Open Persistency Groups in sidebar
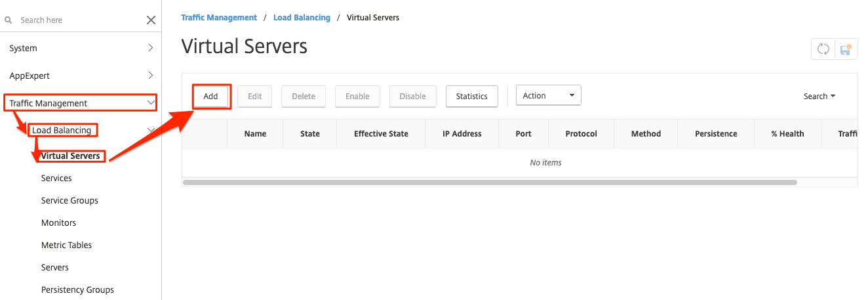The height and width of the screenshot is (300, 868). tap(77, 289)
